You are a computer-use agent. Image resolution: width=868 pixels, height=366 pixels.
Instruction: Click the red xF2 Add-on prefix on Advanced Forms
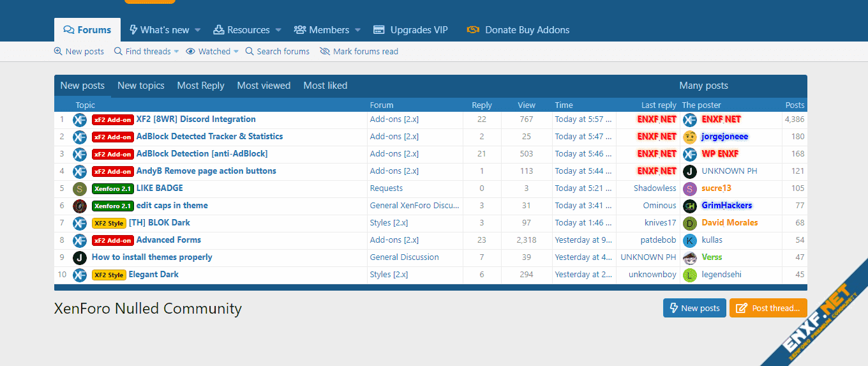[x=112, y=240]
